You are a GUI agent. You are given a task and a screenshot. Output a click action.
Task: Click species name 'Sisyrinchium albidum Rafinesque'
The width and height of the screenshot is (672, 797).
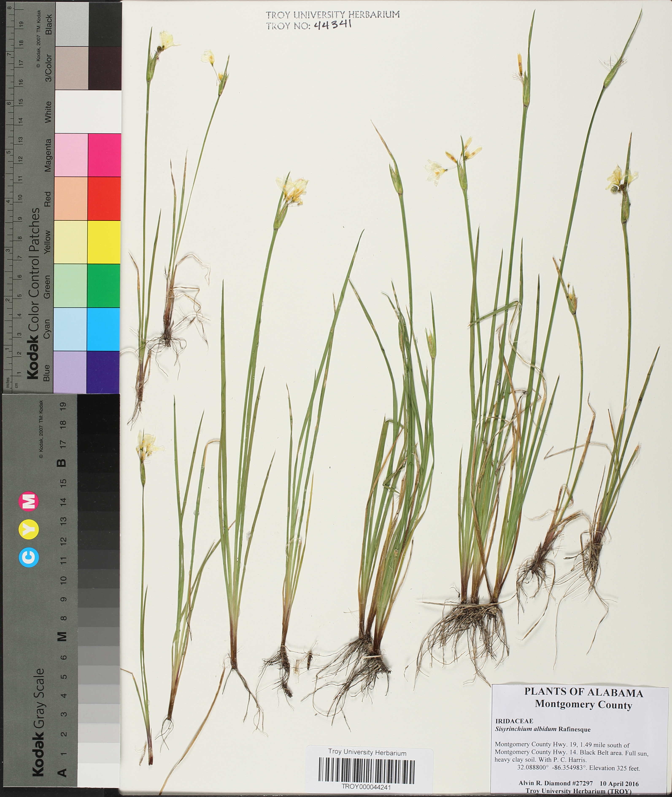click(x=542, y=729)
